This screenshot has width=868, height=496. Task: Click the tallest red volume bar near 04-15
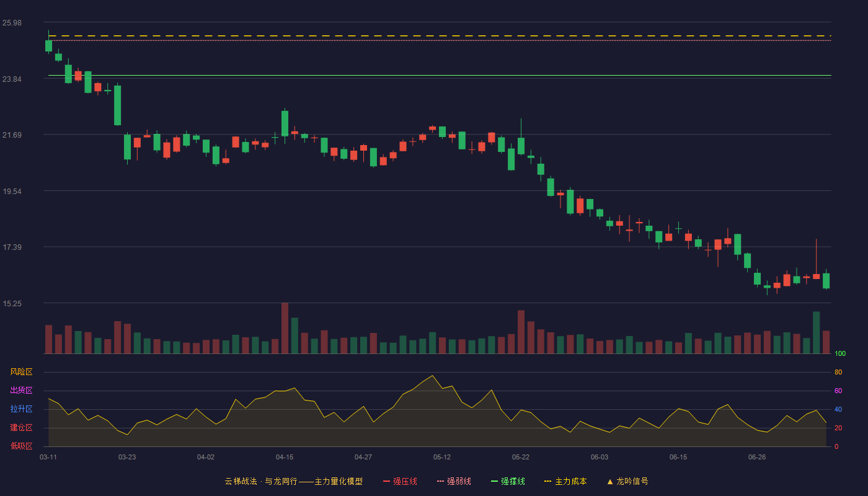pyautogui.click(x=285, y=328)
